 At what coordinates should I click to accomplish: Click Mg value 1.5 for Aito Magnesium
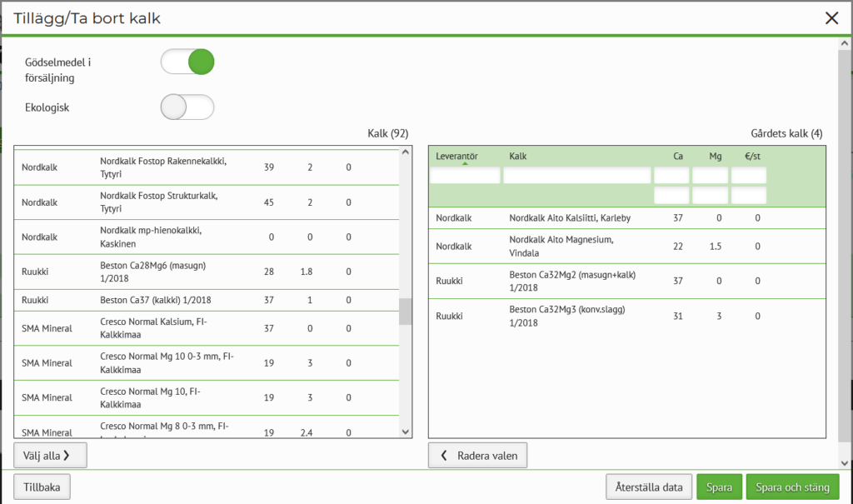(x=716, y=247)
